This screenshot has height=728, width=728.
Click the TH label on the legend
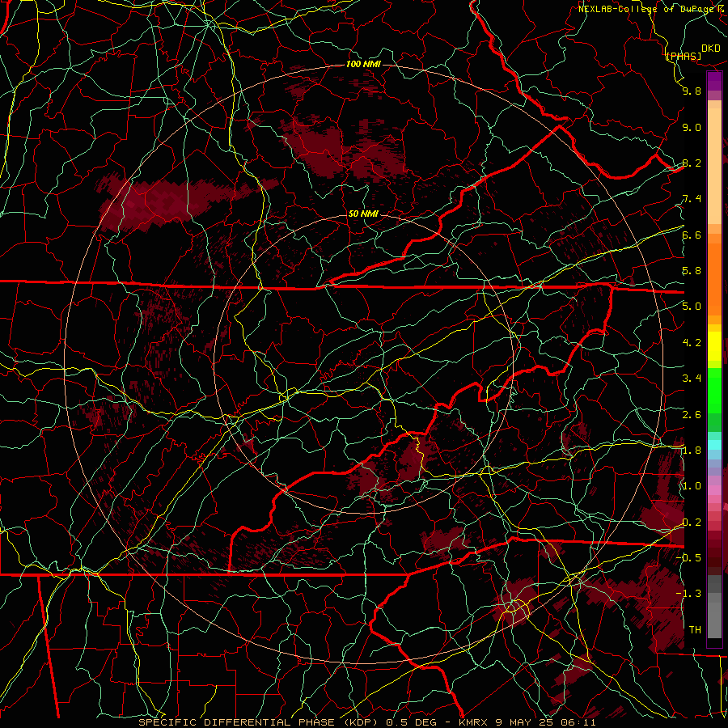pos(695,630)
